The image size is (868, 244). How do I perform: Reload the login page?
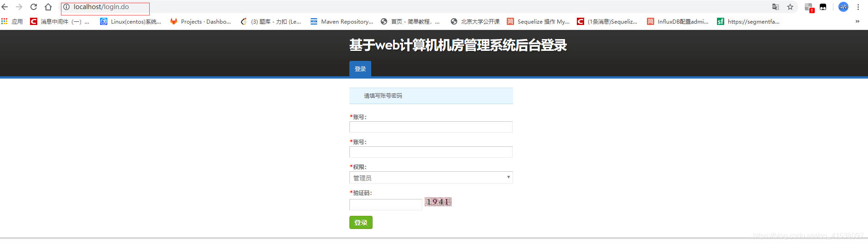(34, 7)
